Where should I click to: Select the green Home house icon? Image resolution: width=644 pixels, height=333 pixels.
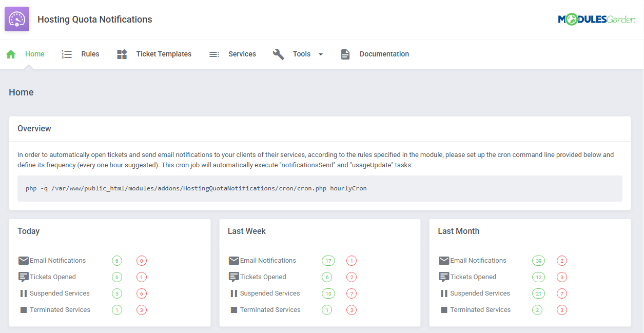click(11, 53)
